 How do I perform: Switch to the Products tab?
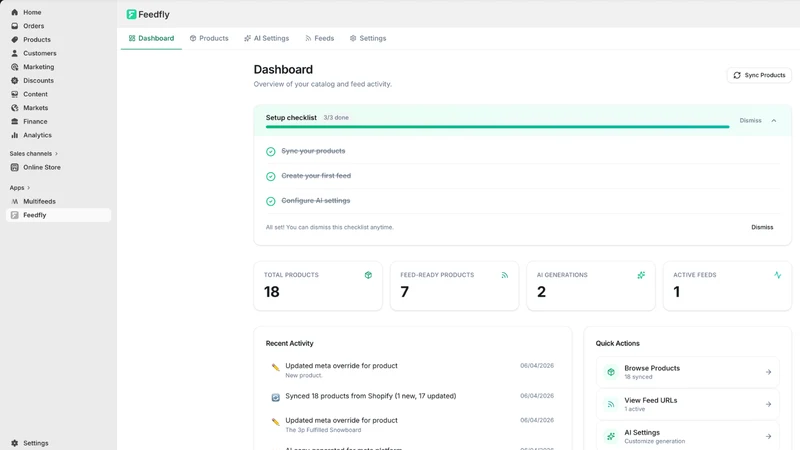pos(209,38)
